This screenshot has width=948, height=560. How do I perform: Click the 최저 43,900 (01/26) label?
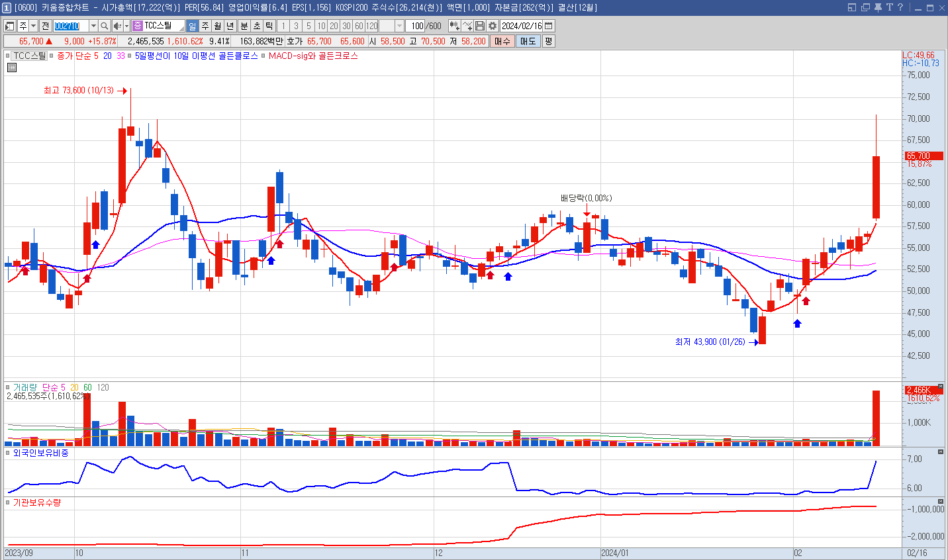pos(710,342)
